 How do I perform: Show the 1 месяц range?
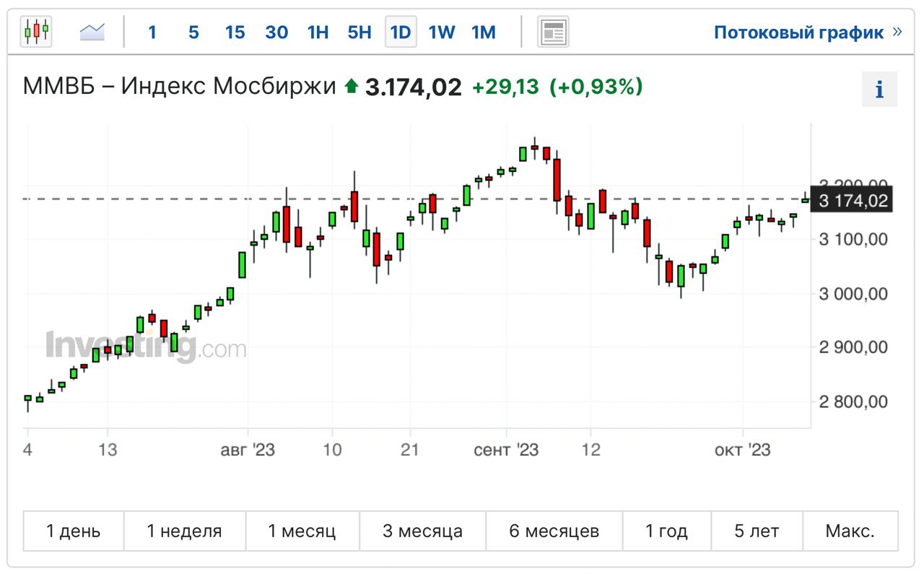point(302,531)
